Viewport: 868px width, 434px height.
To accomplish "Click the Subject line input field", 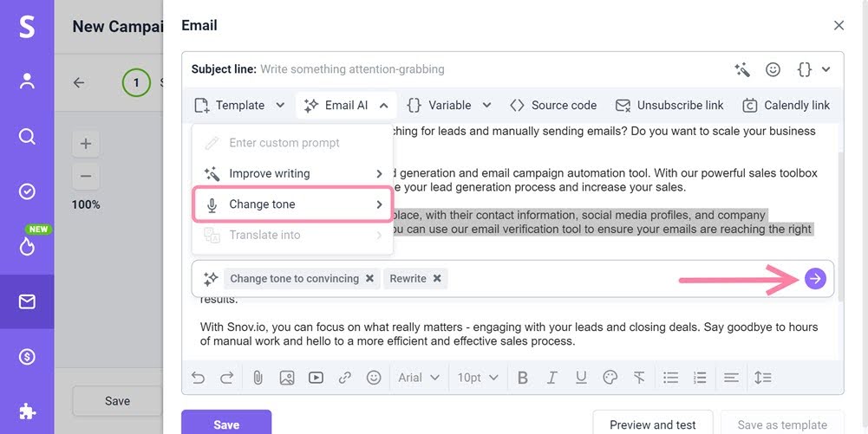I will click(x=486, y=69).
